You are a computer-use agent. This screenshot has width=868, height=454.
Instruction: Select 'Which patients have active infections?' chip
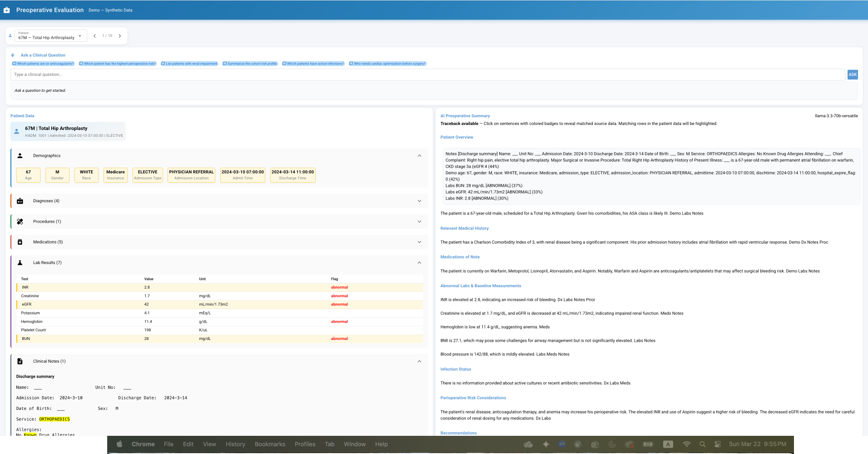coord(313,64)
